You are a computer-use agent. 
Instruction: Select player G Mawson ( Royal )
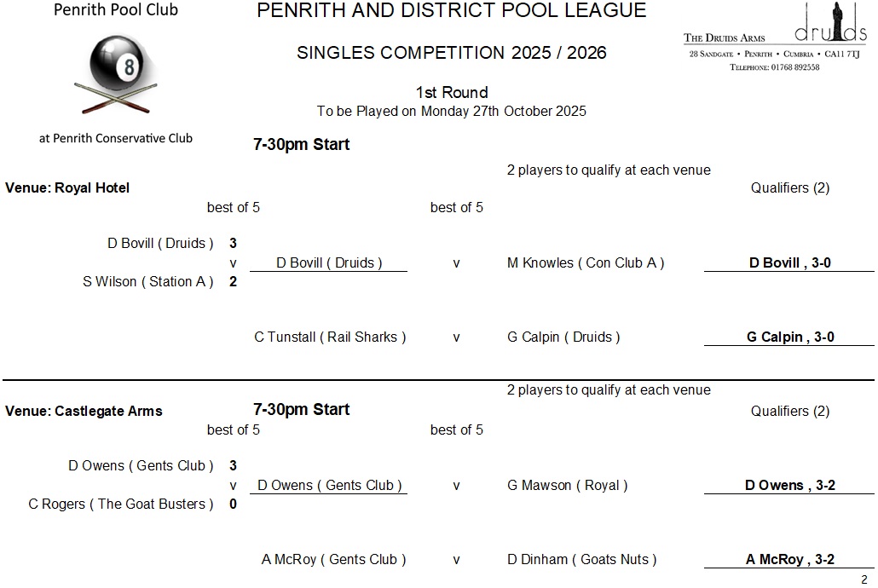(x=567, y=486)
